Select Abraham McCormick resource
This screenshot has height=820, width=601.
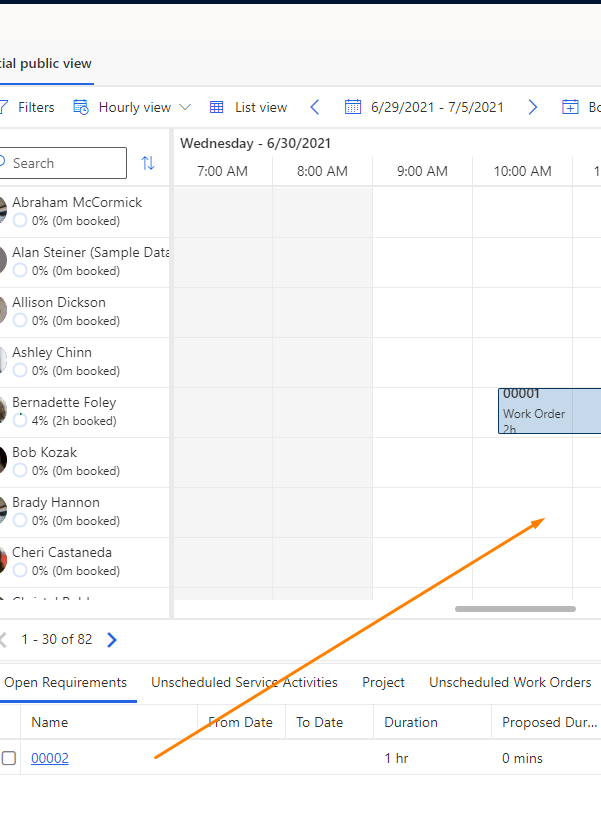coord(77,202)
